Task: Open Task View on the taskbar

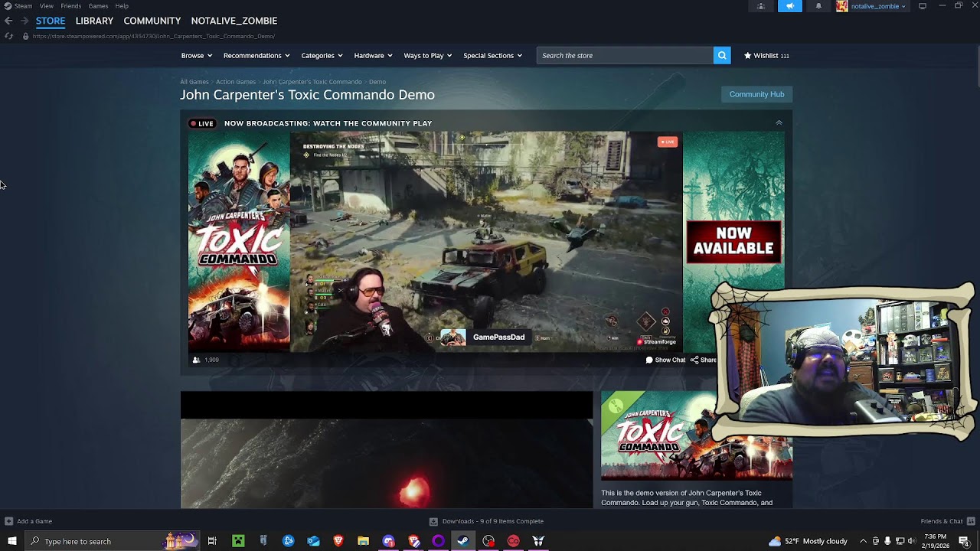Action: tap(212, 541)
